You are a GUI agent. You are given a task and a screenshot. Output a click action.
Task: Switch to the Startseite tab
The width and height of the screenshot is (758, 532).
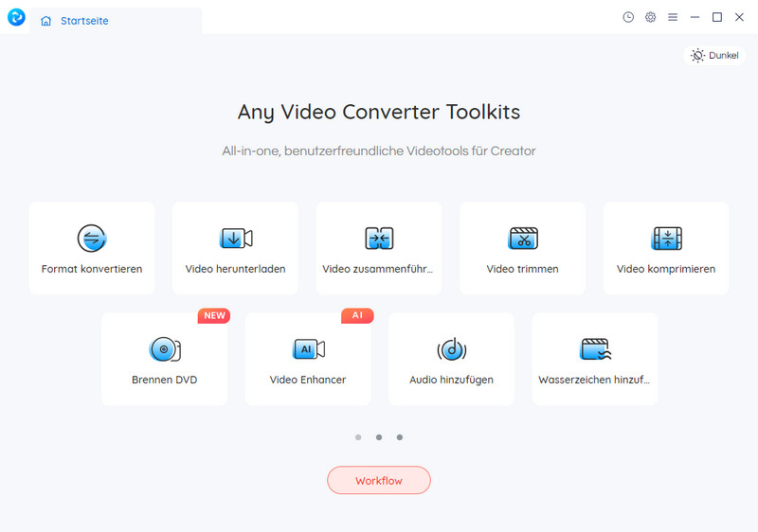[116, 21]
